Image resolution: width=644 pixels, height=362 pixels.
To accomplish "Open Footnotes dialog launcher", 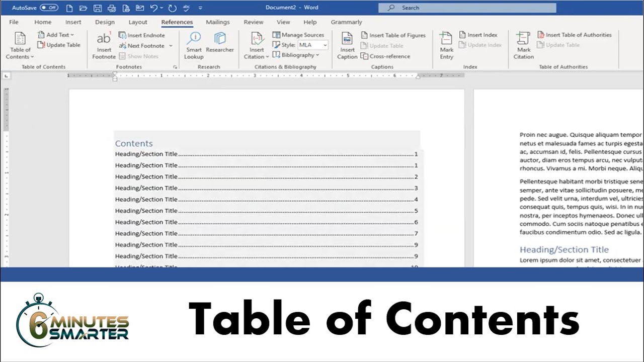I will tap(175, 67).
